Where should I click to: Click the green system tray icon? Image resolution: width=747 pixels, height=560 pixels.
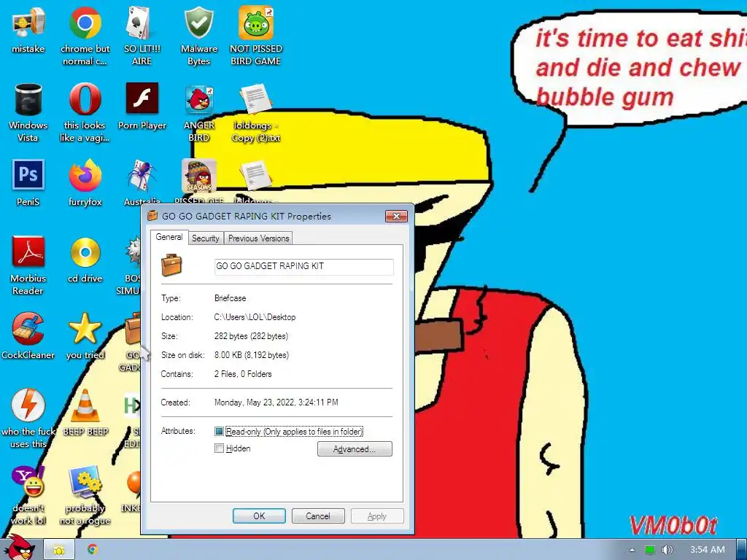[649, 550]
